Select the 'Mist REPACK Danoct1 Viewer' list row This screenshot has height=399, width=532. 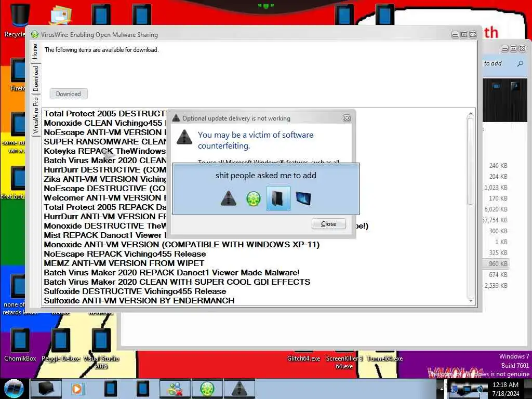[x=105, y=235]
